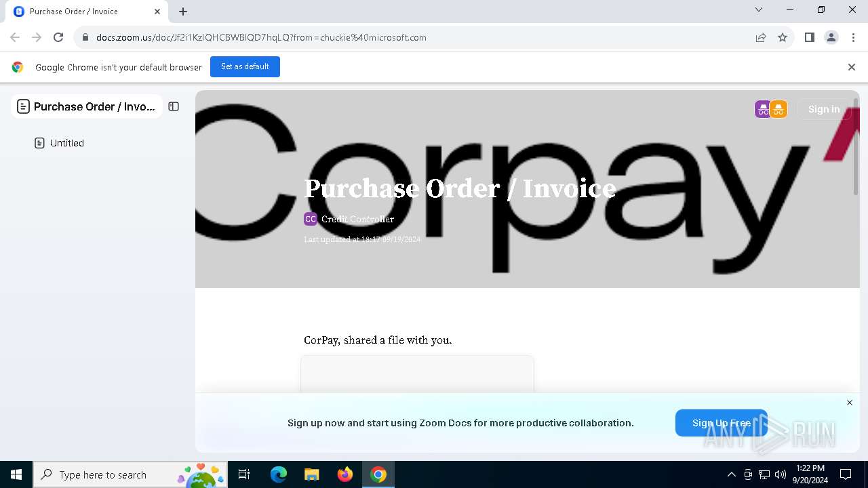Click the address bar URL
The height and width of the screenshot is (488, 868).
pyautogui.click(x=261, y=37)
